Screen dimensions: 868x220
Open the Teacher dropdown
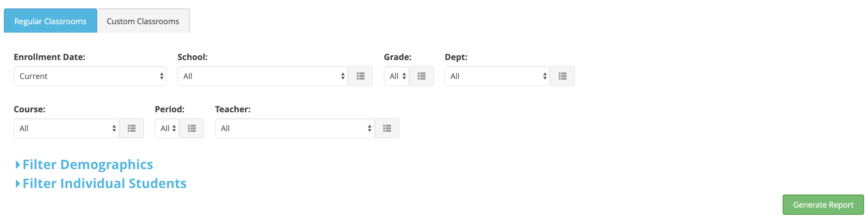pyautogui.click(x=295, y=129)
